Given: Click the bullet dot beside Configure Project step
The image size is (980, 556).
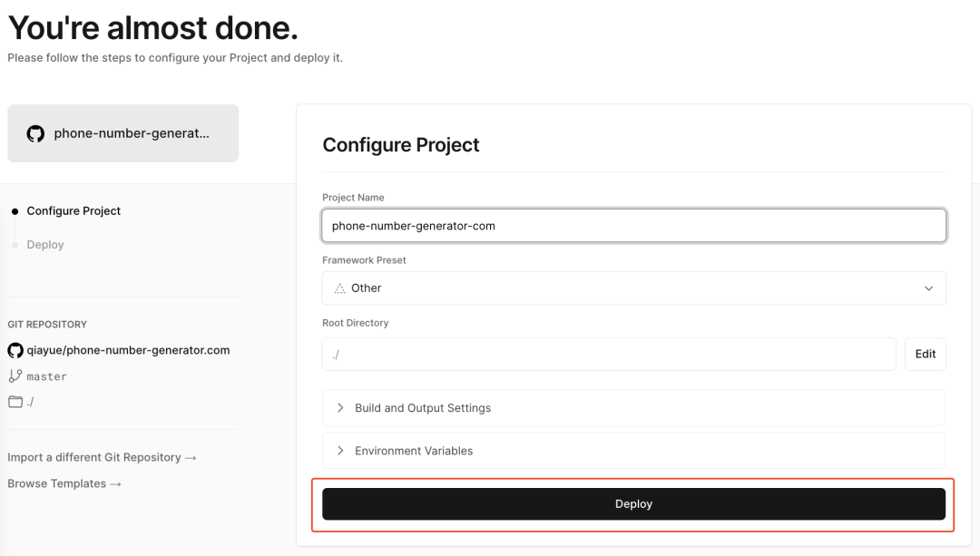Looking at the screenshot, I should [15, 211].
